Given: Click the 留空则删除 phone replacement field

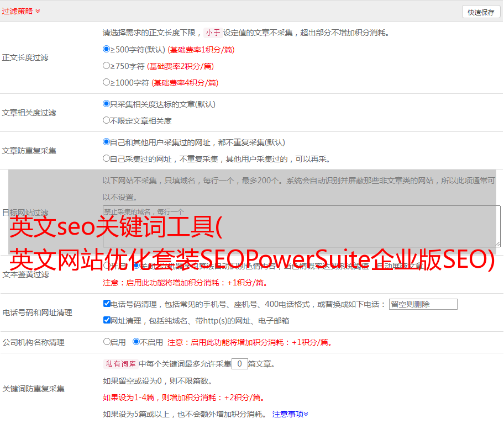Looking at the screenshot, I should [x=423, y=304].
